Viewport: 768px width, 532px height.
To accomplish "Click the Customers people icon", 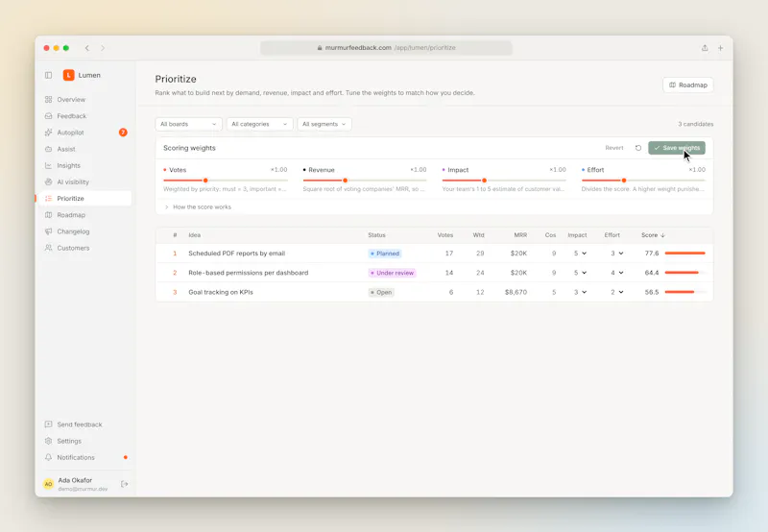I will [49, 248].
